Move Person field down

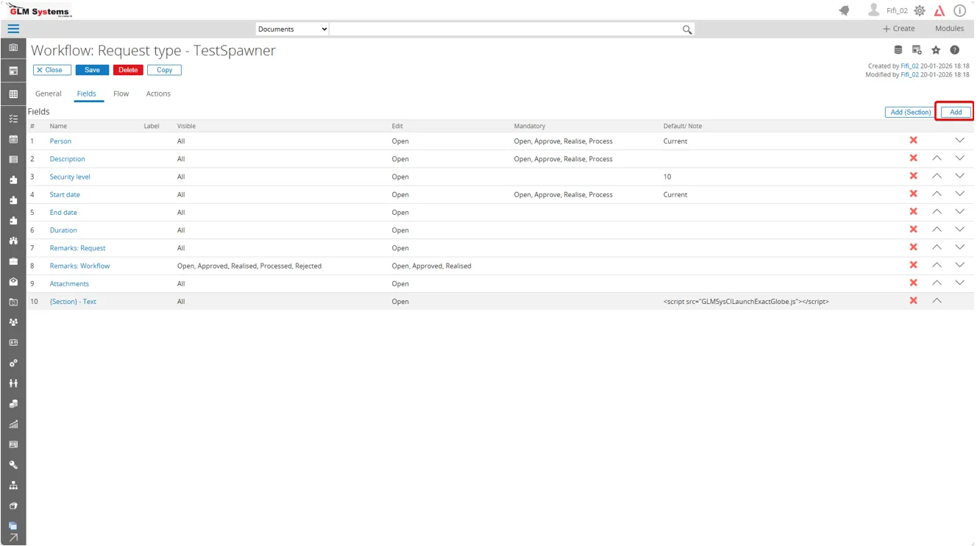(x=959, y=141)
